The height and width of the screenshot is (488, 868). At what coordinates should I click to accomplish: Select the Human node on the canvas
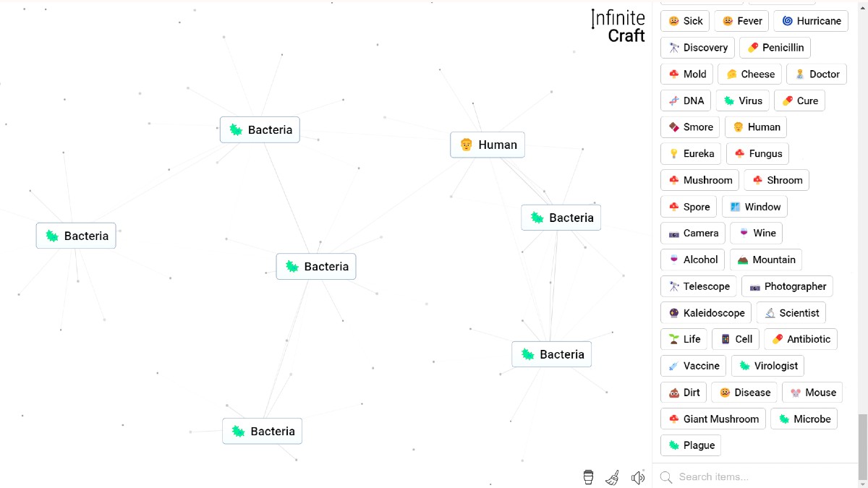tap(488, 145)
